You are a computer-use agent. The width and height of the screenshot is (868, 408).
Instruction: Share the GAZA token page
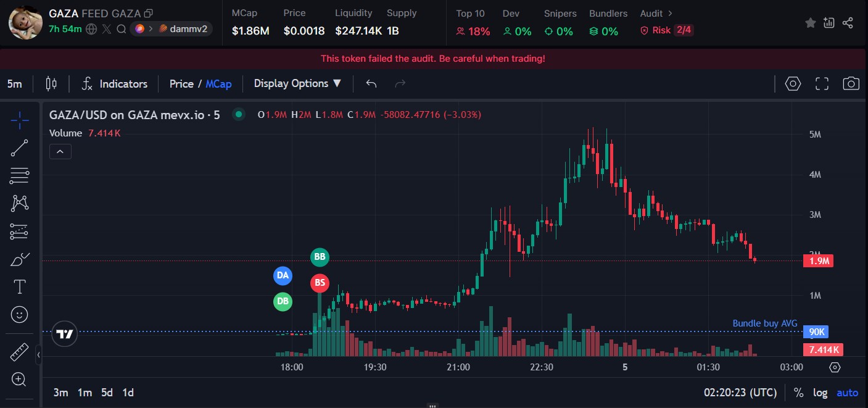point(848,23)
